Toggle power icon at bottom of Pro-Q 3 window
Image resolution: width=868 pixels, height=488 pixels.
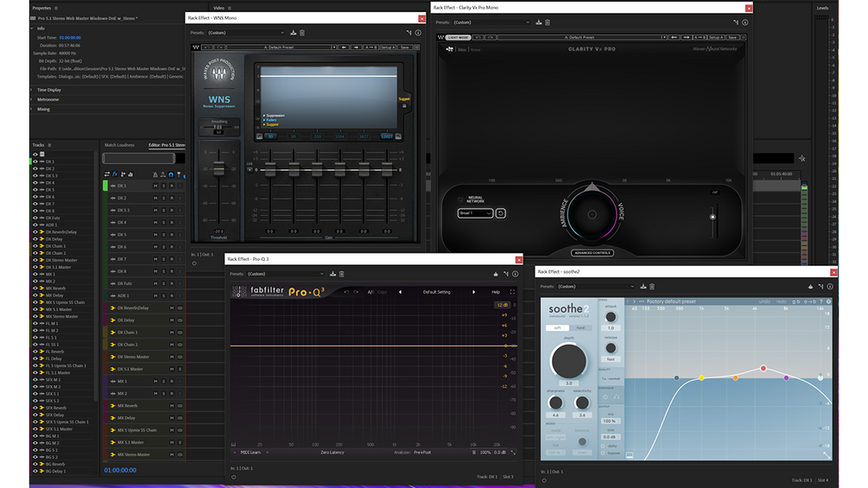pyautogui.click(x=233, y=477)
